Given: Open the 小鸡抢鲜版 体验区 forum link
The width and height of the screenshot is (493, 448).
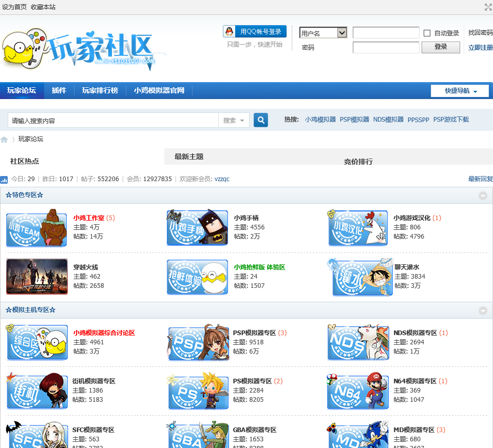Looking at the screenshot, I should pyautogui.click(x=259, y=267).
